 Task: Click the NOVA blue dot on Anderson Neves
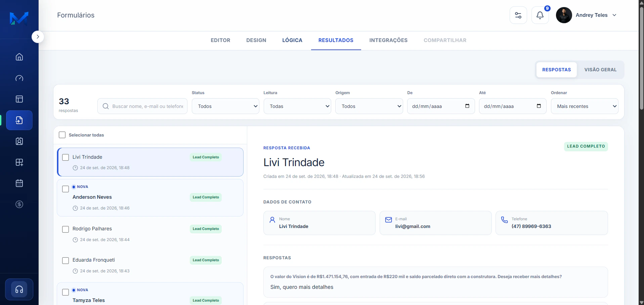coord(74,187)
